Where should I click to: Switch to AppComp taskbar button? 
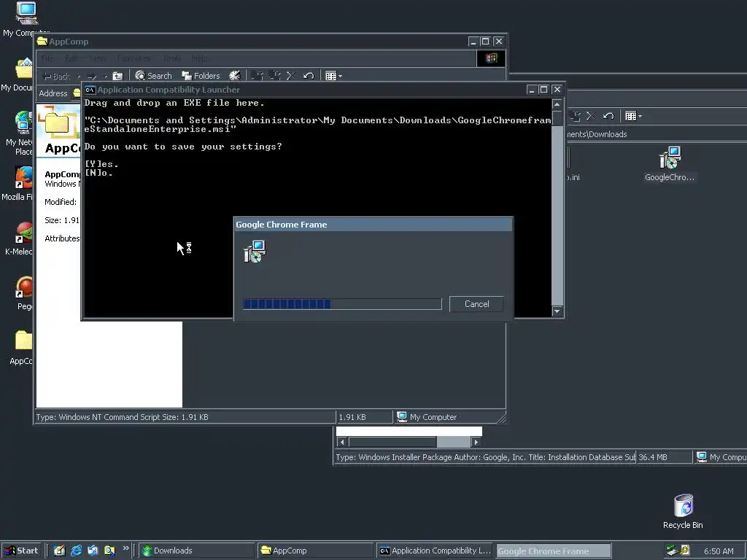pyautogui.click(x=315, y=551)
